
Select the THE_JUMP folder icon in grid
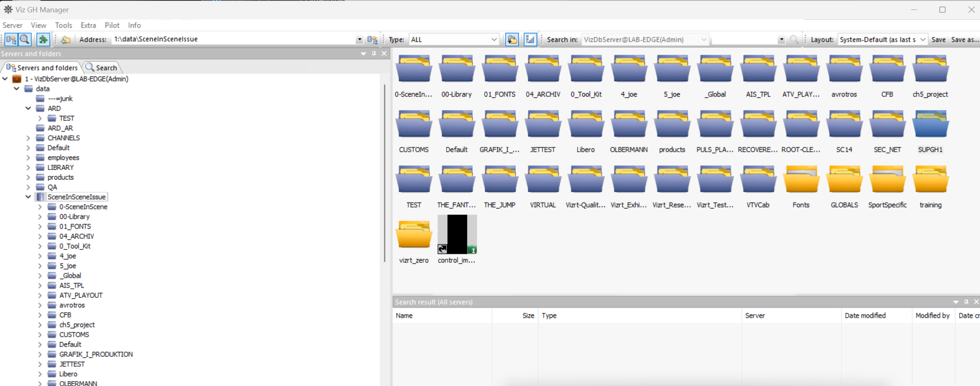(x=499, y=180)
